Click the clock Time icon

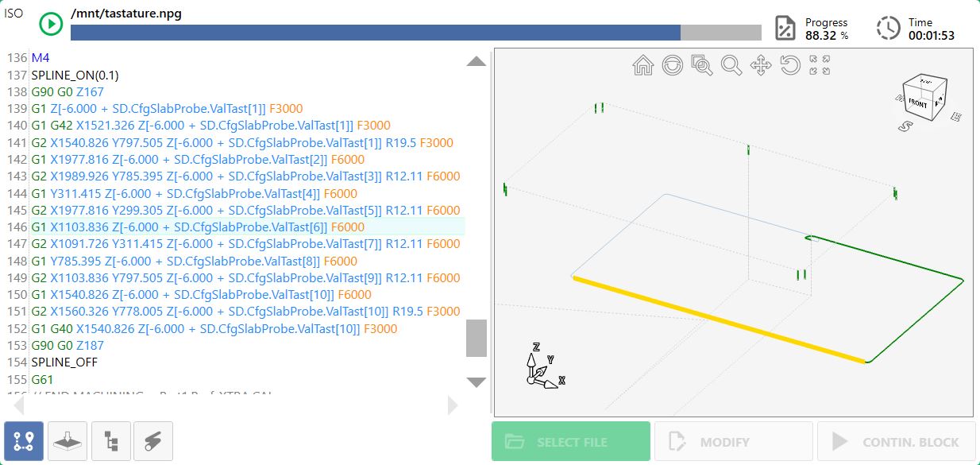point(889,28)
